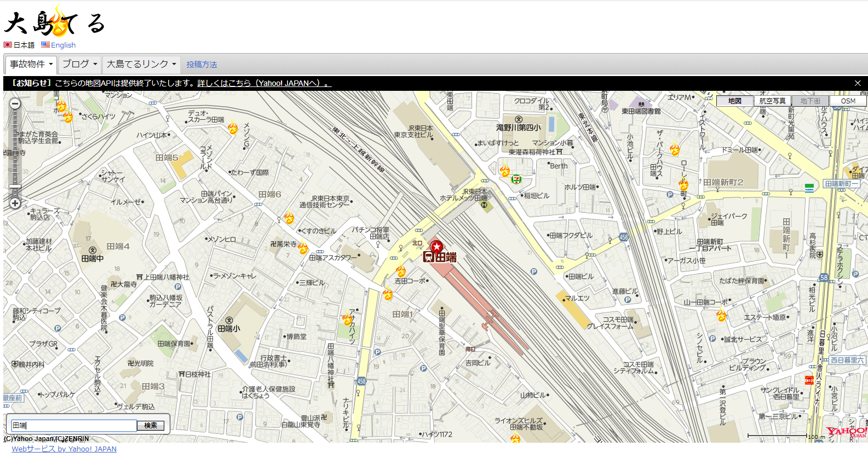Switch map layer to OSM
The height and width of the screenshot is (458, 868).
[848, 101]
